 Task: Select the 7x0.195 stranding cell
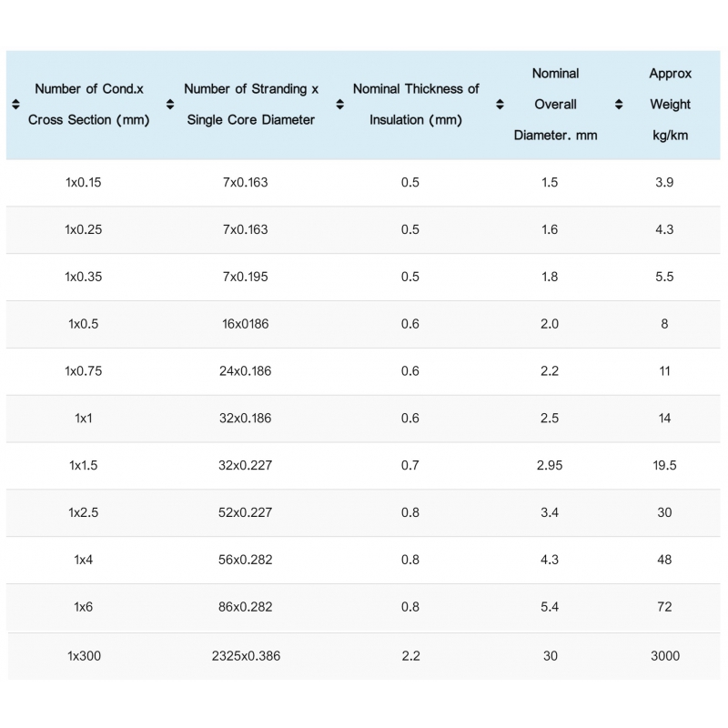coord(246,277)
